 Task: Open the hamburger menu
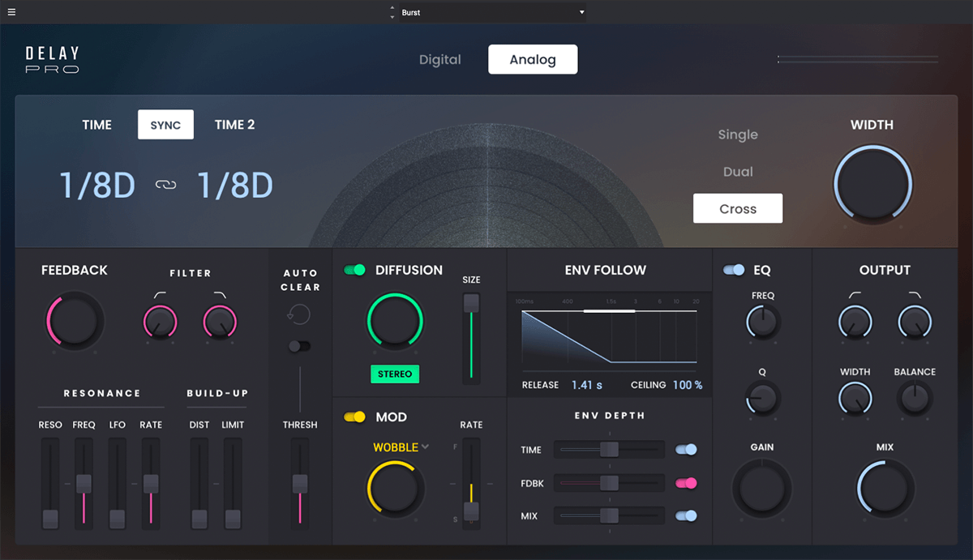[11, 11]
